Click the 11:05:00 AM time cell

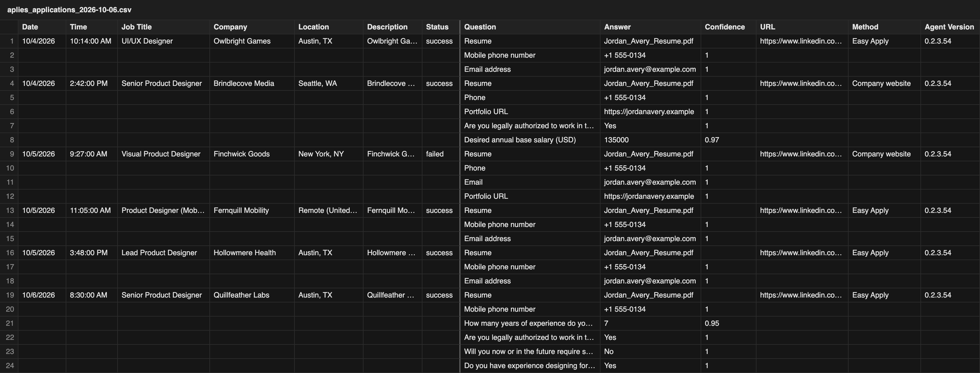pos(92,210)
